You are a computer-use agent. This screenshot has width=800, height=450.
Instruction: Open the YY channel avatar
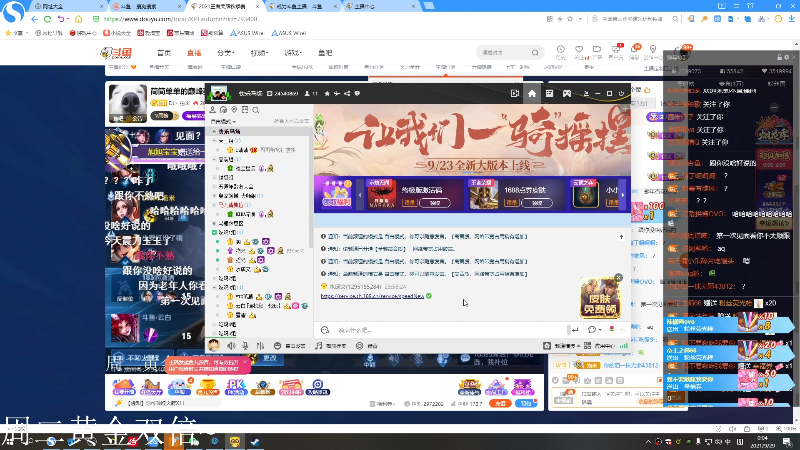click(x=219, y=93)
